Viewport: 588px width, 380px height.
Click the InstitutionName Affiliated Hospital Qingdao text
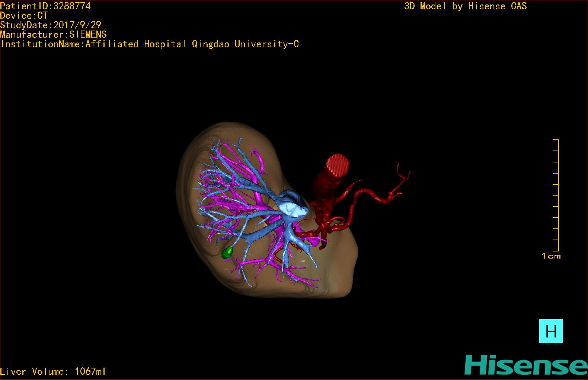(150, 44)
